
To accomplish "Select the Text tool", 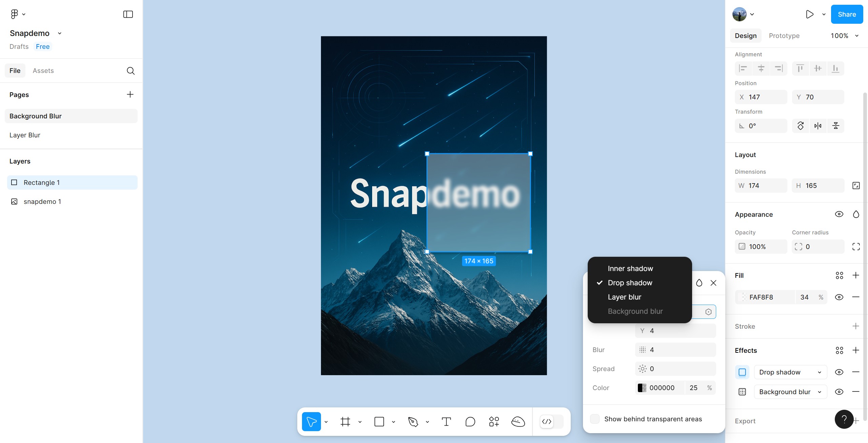I will (x=446, y=422).
